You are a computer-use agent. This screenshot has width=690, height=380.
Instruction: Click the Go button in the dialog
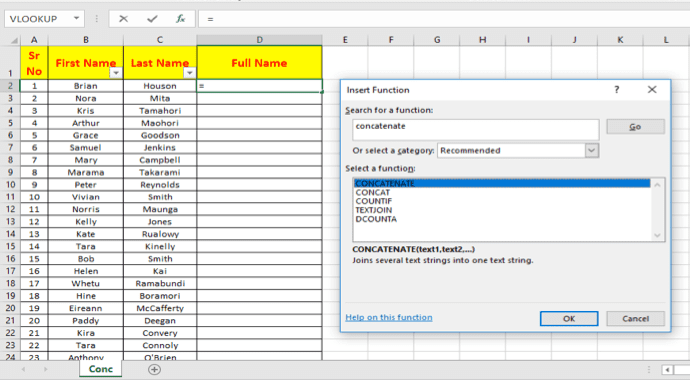[635, 127]
